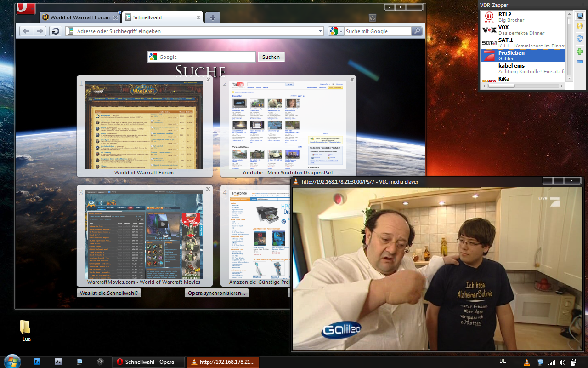Open the WarcraftMovies.com speed dial thumbnail
Viewport: 588px width, 368px height.
pos(144,235)
